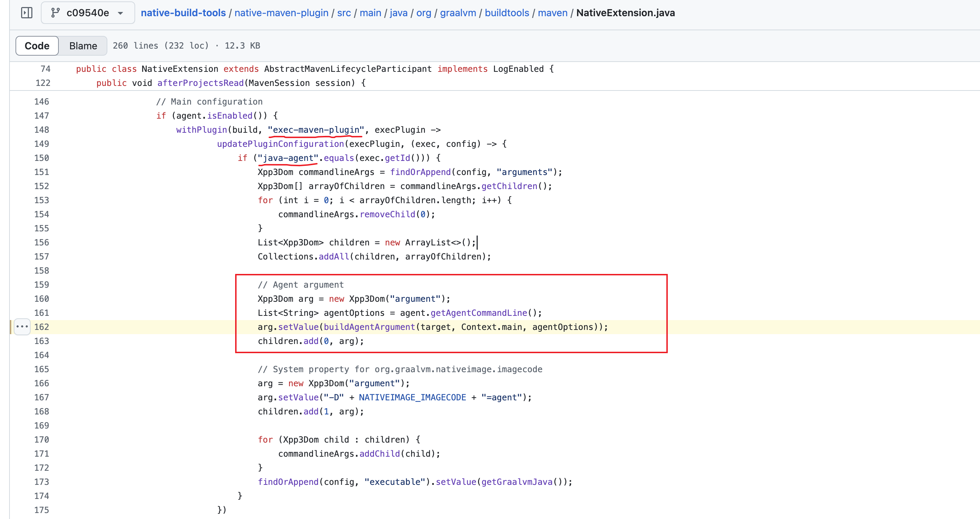The width and height of the screenshot is (980, 519).
Task: Select line number 173
Action: (42, 482)
